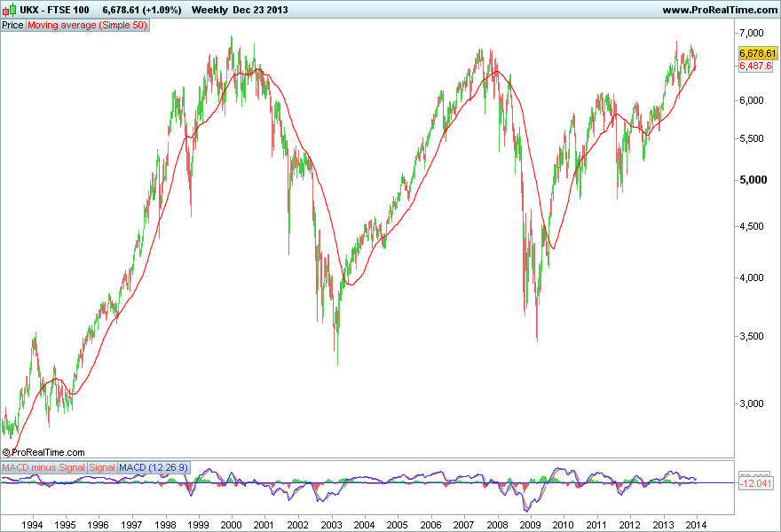The height and width of the screenshot is (532, 781).
Task: Click the red 6,487.6 moving average tag
Action: (755, 66)
